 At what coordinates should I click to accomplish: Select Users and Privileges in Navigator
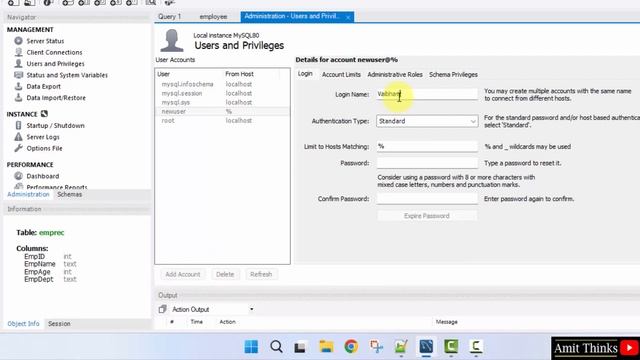click(55, 64)
